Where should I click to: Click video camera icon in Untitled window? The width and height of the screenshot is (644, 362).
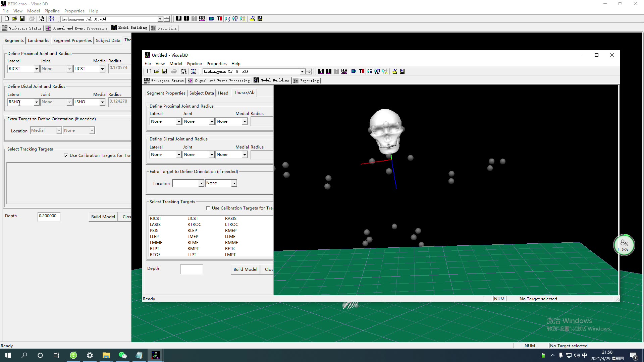[x=354, y=71]
